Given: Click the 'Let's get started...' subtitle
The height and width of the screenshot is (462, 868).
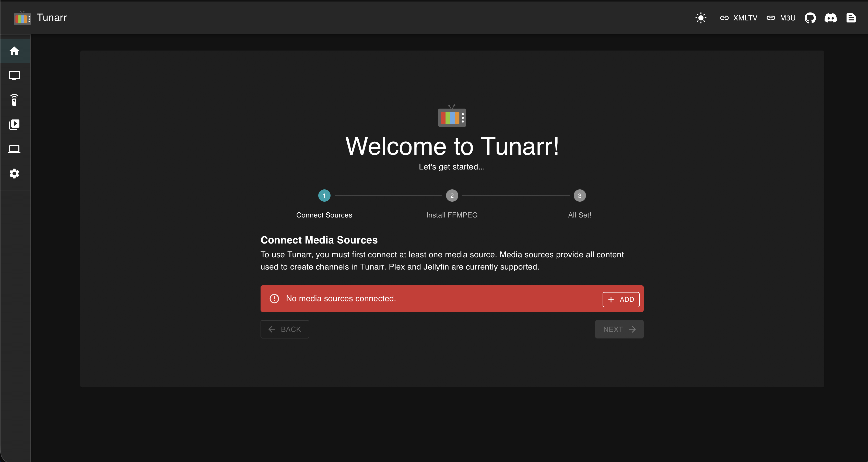Looking at the screenshot, I should click(x=452, y=167).
